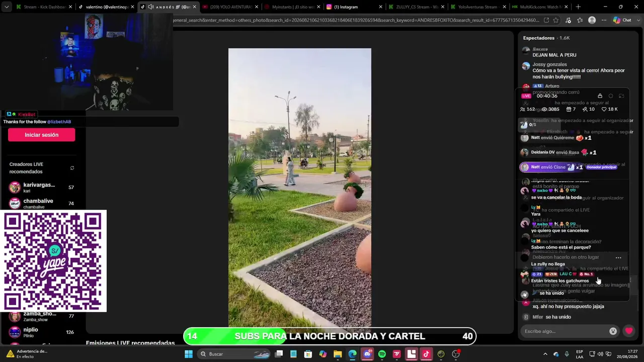Click the comment 'se va a cancelar la boda'

tap(556, 198)
